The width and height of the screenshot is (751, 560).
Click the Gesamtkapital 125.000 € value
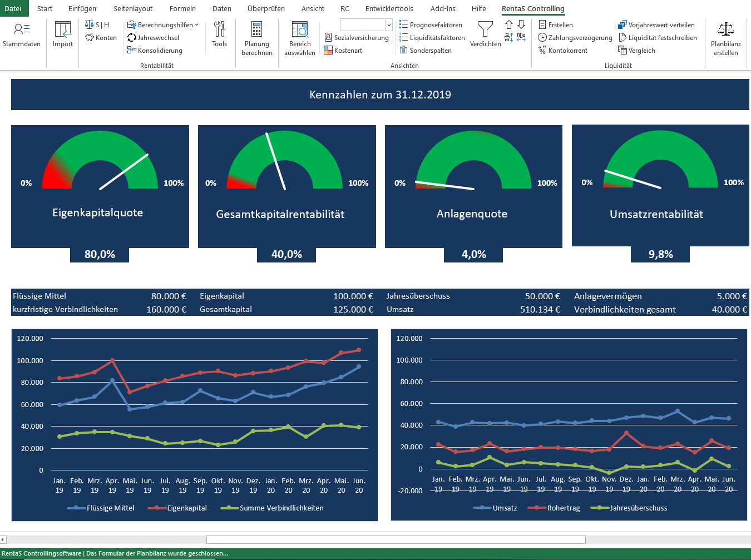click(353, 309)
